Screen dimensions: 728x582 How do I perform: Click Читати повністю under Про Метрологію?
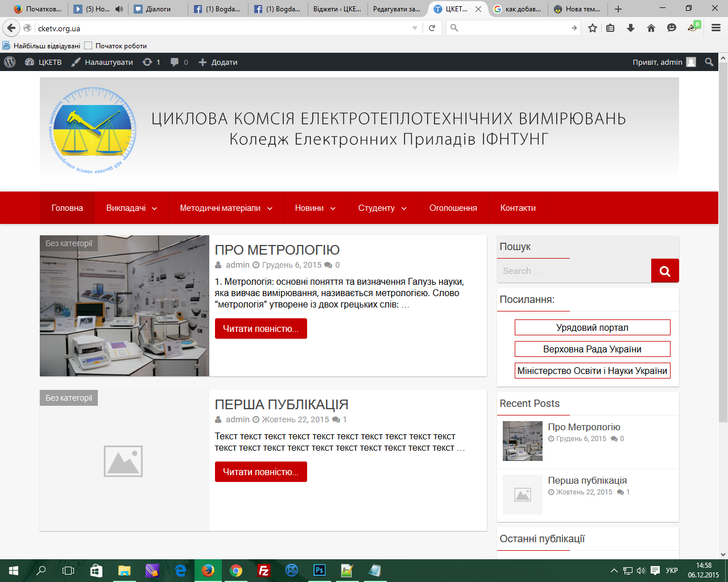[260, 329]
